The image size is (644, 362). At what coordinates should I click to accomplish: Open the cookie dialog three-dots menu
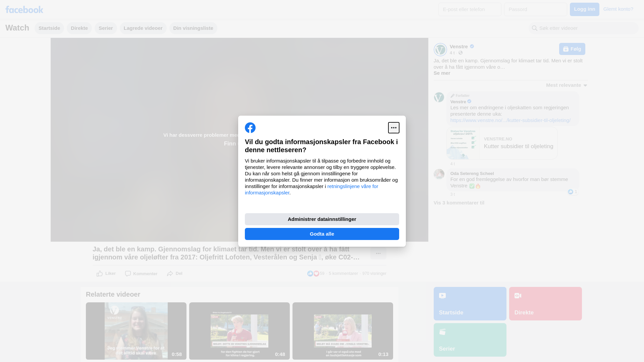coord(393,128)
